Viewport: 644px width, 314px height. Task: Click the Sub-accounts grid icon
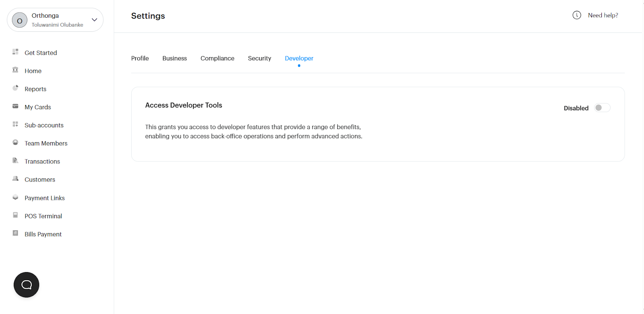15,124
